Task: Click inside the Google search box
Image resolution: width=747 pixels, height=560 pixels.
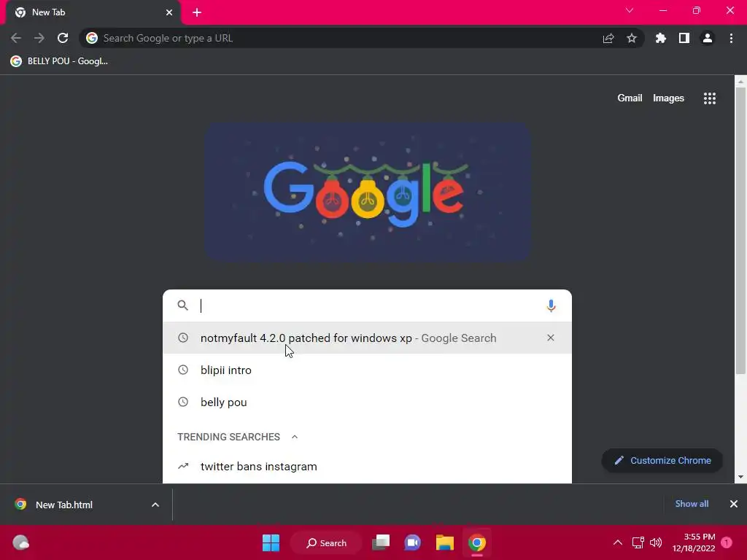Action: click(x=367, y=306)
